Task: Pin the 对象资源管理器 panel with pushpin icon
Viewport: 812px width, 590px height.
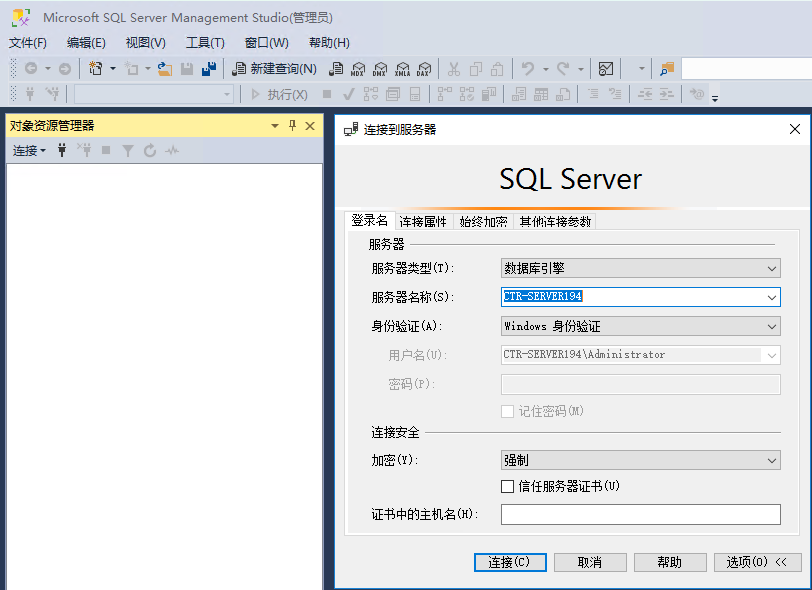Action: [292, 126]
